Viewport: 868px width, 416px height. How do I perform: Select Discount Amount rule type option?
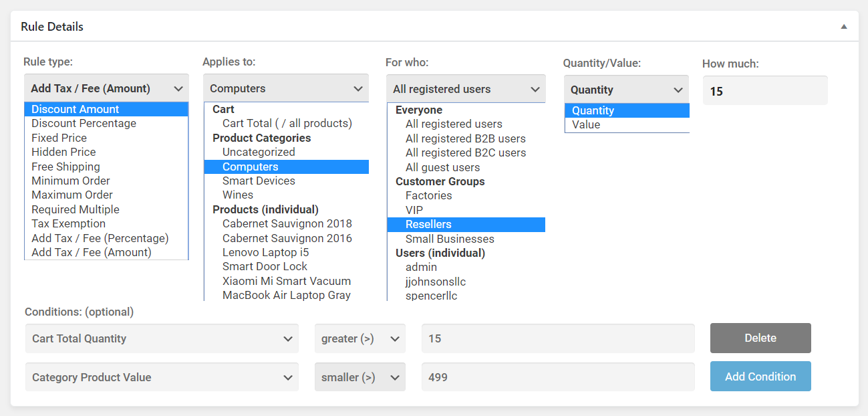(106, 109)
